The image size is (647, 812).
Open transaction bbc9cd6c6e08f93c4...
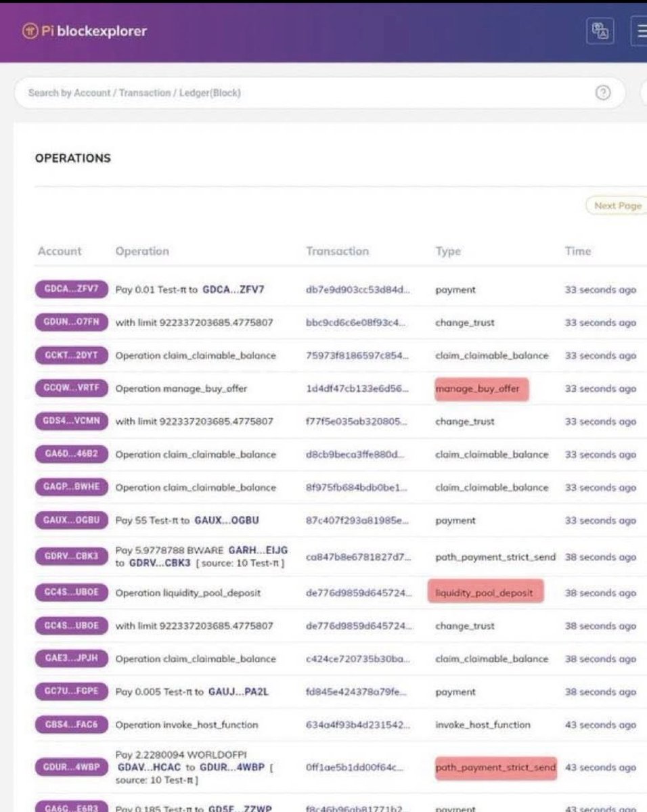coord(356,323)
